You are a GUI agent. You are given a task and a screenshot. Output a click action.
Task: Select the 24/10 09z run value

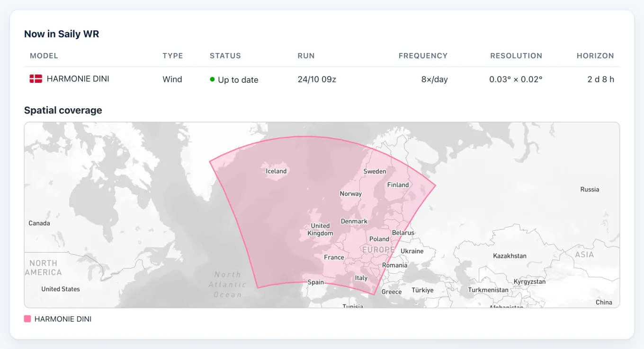[317, 79]
